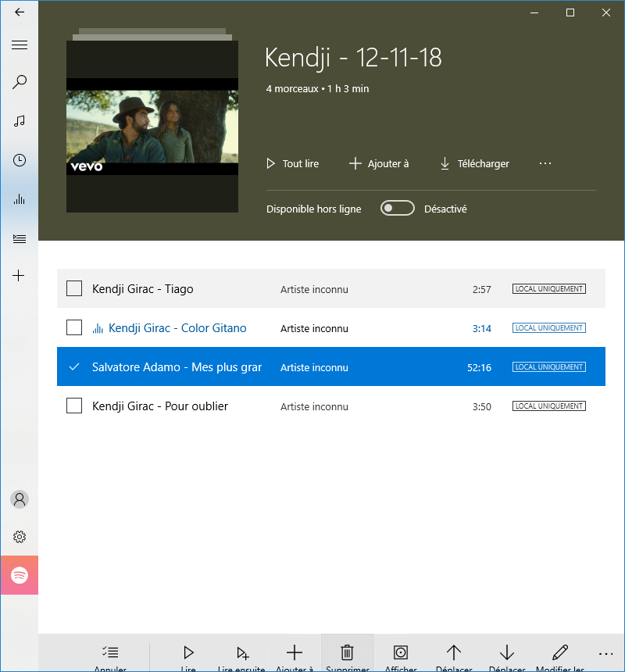Viewport: 625px width, 672px height.
Task: Open My Music via the note icon
Action: [x=20, y=121]
